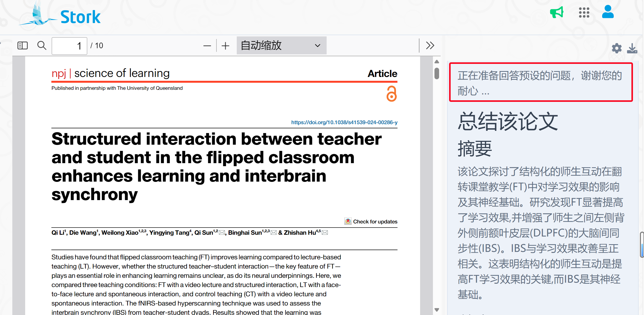The height and width of the screenshot is (315, 644).
Task: Open the user account profile icon
Action: (x=608, y=12)
